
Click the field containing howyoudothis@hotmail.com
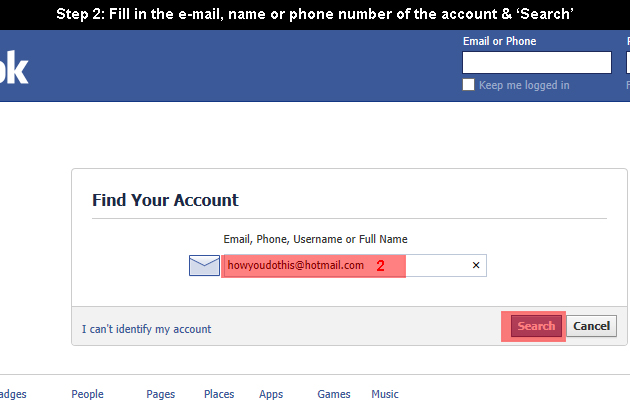click(354, 265)
